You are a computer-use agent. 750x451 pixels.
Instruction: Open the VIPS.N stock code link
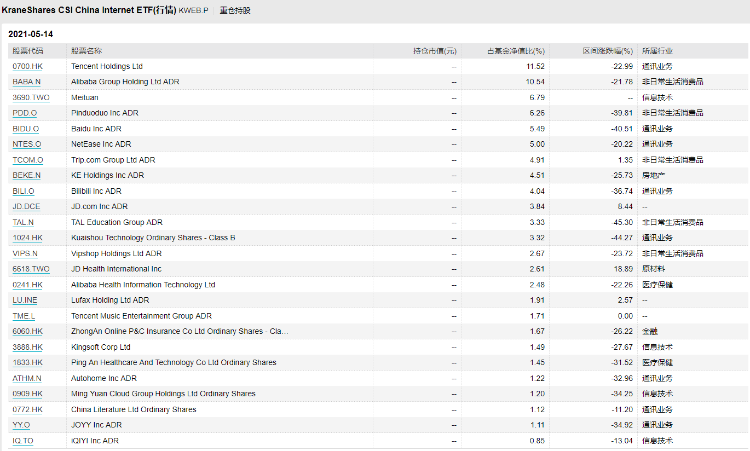[25, 253]
